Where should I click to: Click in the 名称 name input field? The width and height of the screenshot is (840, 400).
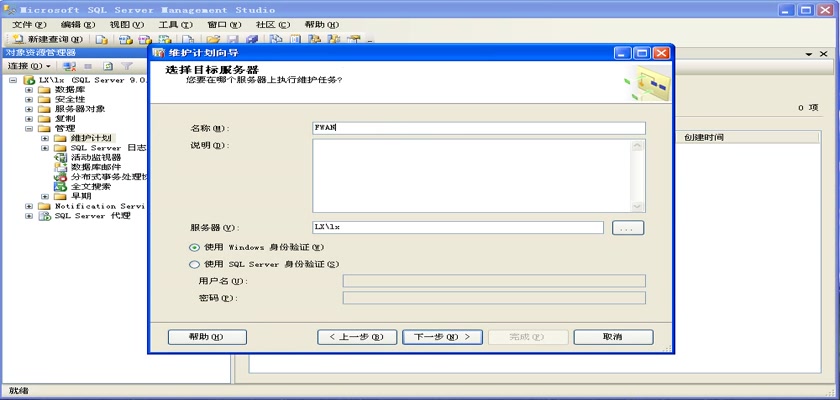coord(479,128)
